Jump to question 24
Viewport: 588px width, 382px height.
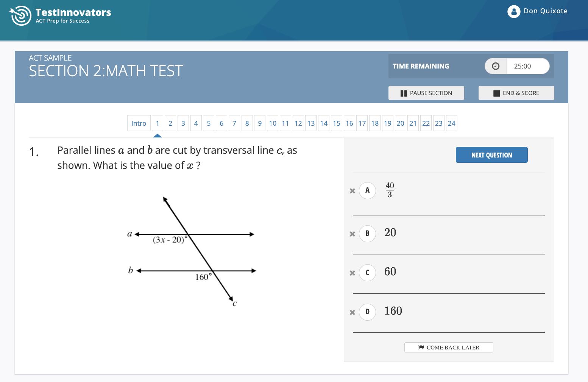coord(451,123)
